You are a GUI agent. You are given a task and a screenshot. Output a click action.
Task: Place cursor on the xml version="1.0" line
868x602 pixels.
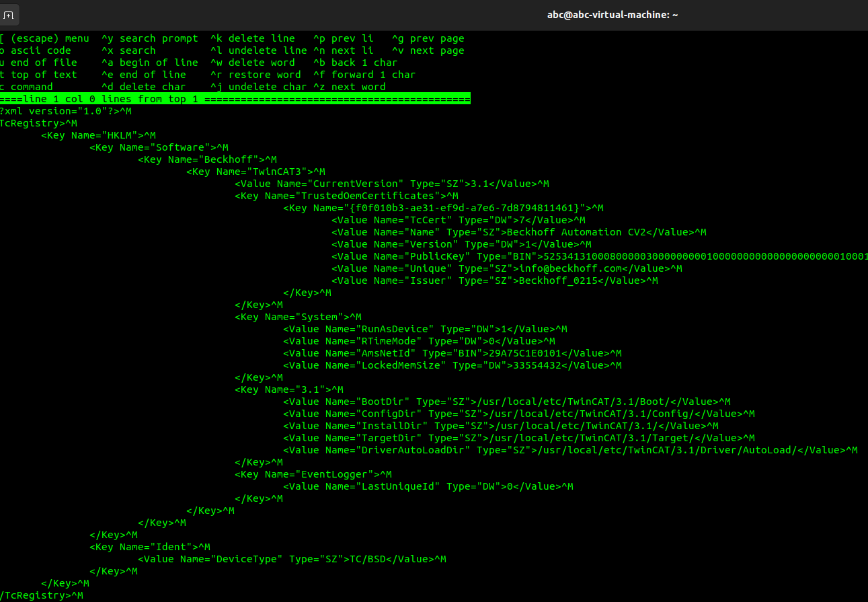[66, 111]
